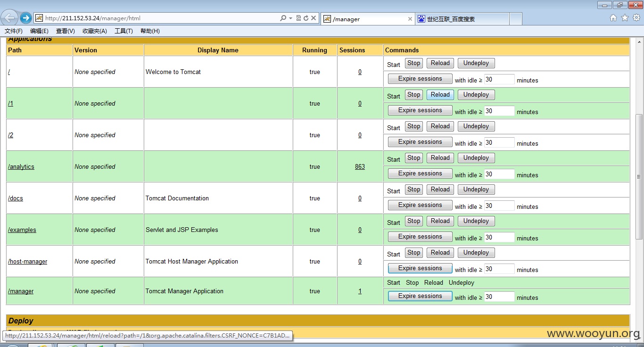Open a new blank tab

(516, 19)
